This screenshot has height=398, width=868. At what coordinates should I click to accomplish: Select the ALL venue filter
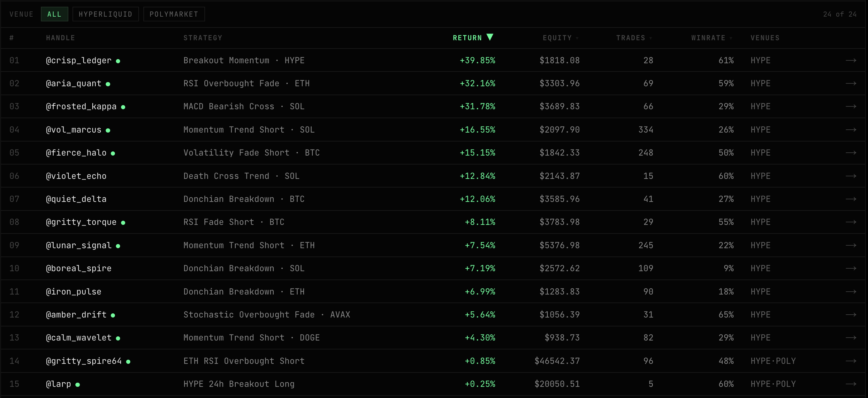(x=54, y=14)
